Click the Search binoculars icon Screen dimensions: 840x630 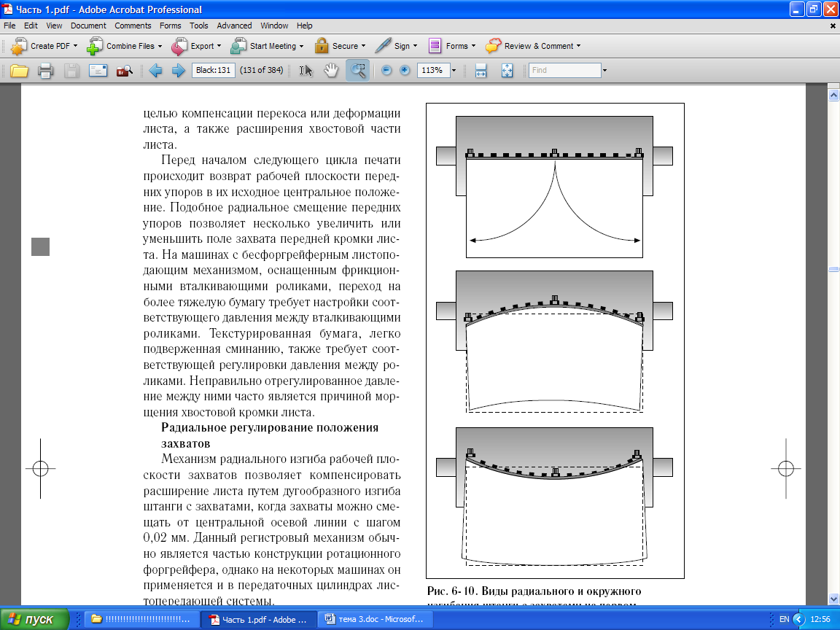click(124, 71)
